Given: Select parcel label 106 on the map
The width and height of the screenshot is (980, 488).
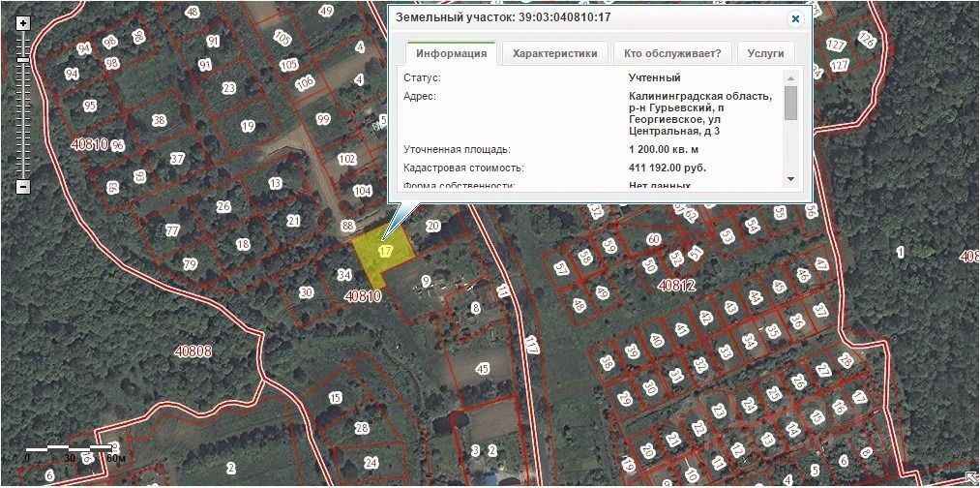Looking at the screenshot, I should point(305,82).
